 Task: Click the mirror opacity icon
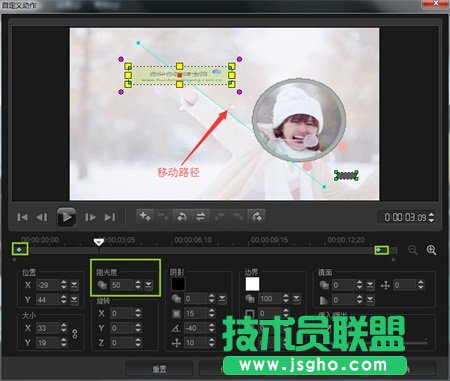tap(324, 285)
